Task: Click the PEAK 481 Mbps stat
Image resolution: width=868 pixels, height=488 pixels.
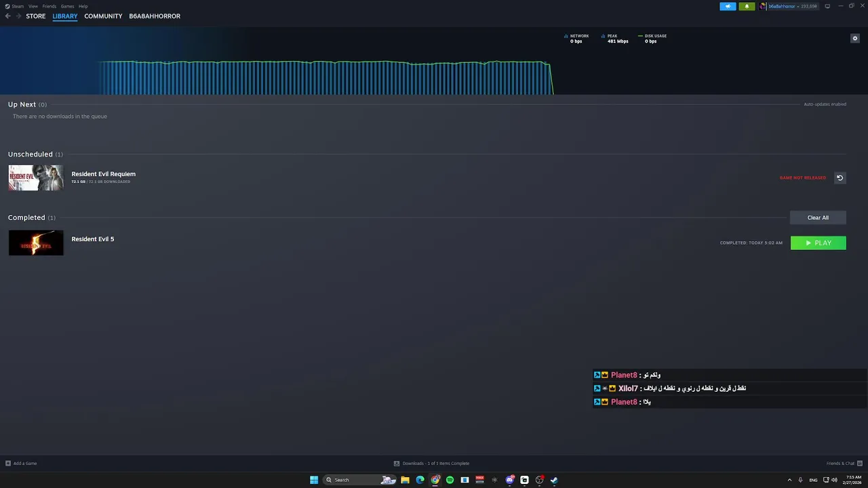Action: tap(615, 39)
